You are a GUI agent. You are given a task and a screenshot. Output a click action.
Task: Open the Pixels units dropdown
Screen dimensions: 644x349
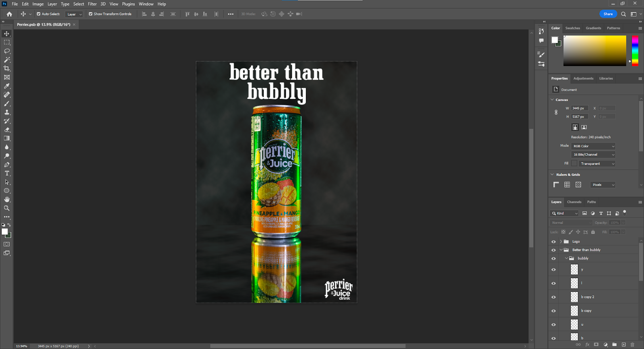click(x=603, y=185)
